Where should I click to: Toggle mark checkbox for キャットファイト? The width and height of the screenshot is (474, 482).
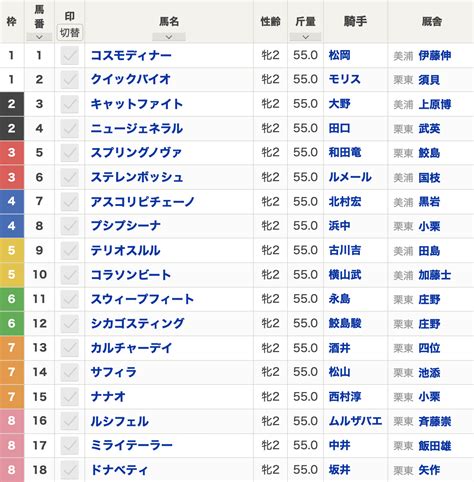(x=70, y=104)
